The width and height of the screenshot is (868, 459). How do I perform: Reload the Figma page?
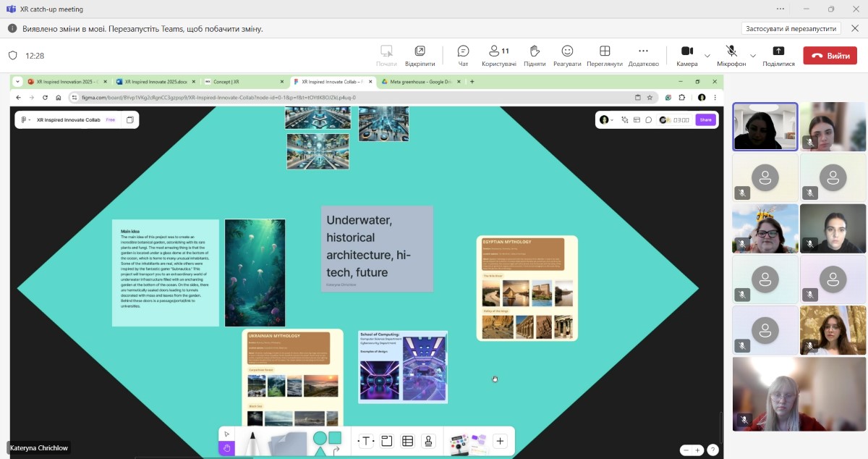pyautogui.click(x=45, y=97)
